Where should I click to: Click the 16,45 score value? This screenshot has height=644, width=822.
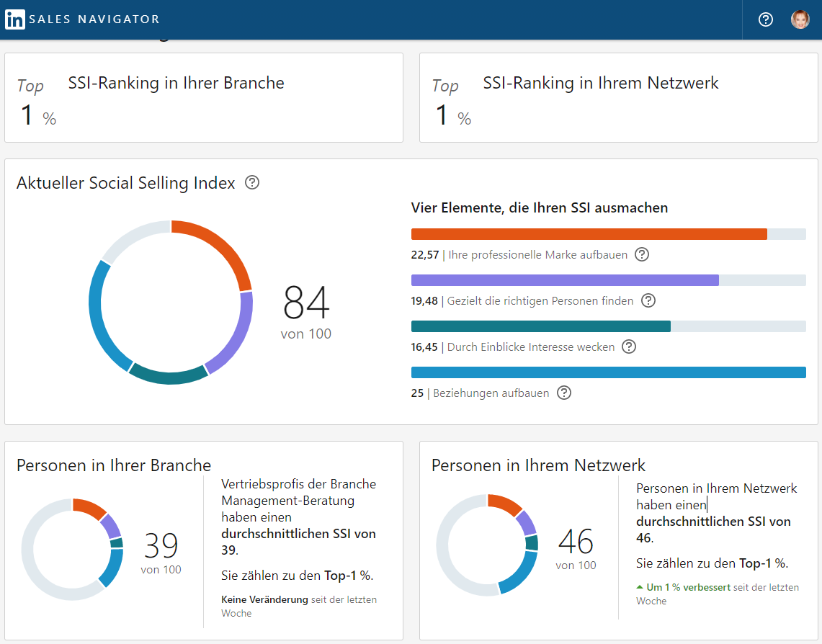[x=424, y=347]
